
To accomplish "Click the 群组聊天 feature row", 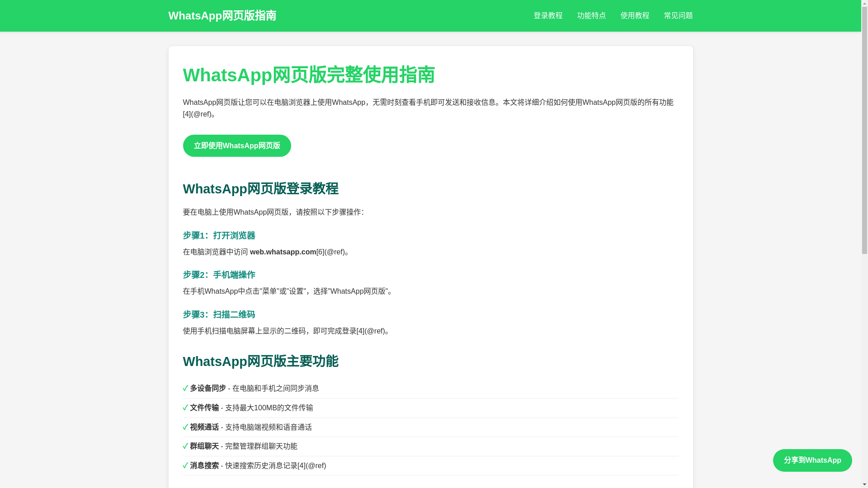I will [430, 446].
